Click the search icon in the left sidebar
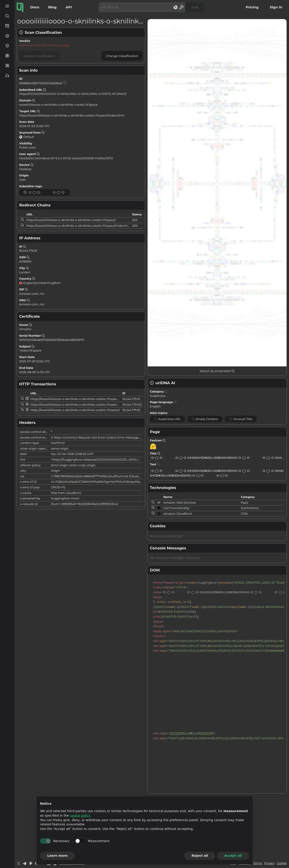 (x=7, y=16)
